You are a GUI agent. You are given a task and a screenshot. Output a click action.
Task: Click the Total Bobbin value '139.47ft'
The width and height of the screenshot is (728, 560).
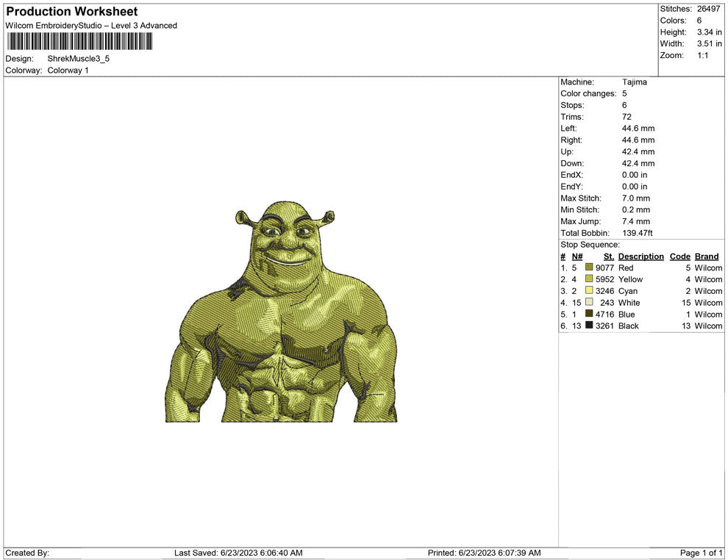638,233
